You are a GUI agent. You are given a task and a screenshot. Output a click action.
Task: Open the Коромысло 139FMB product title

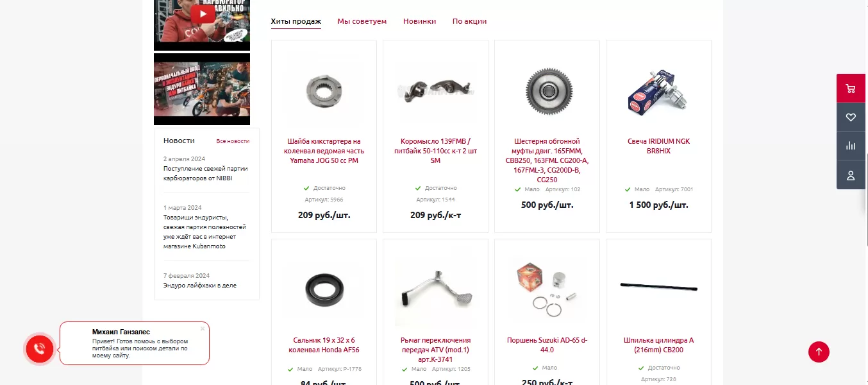(435, 151)
